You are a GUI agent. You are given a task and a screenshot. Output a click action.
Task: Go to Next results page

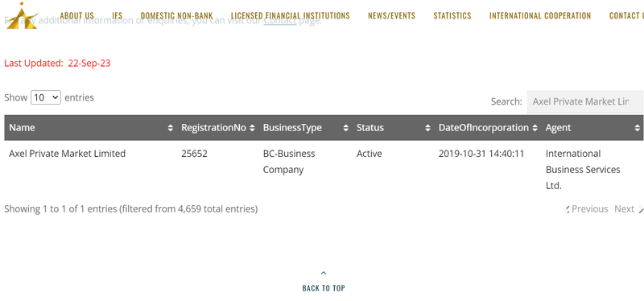628,209
